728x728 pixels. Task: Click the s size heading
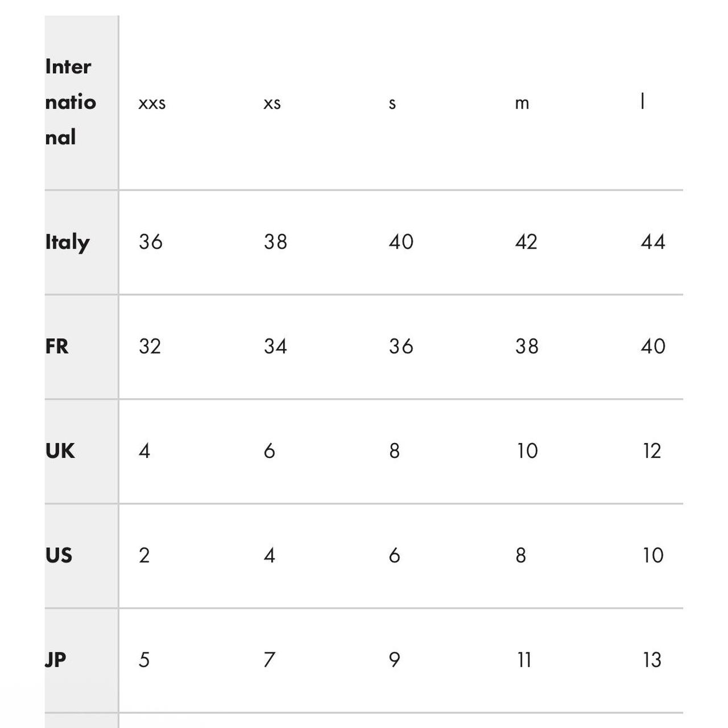pos(392,104)
